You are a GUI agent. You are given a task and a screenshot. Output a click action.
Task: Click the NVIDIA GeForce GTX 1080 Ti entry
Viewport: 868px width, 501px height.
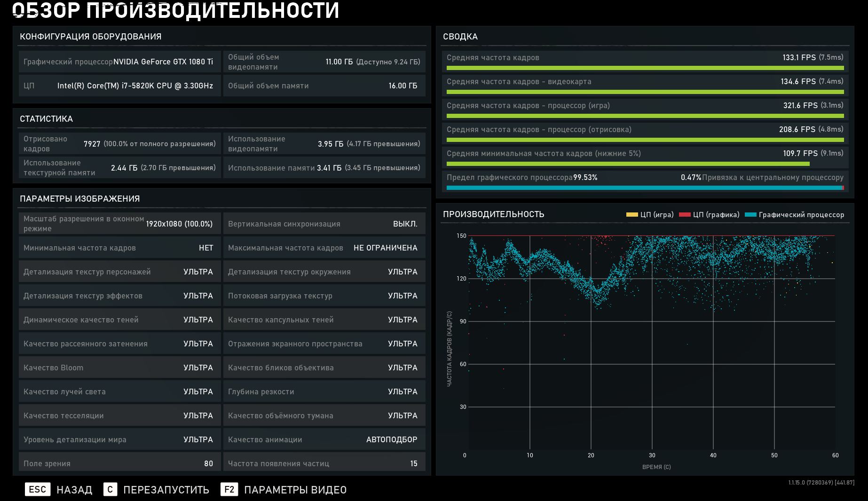pyautogui.click(x=163, y=62)
